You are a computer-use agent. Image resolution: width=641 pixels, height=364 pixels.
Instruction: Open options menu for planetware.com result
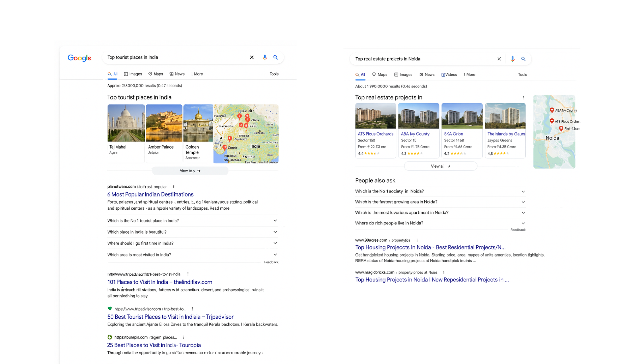174,186
